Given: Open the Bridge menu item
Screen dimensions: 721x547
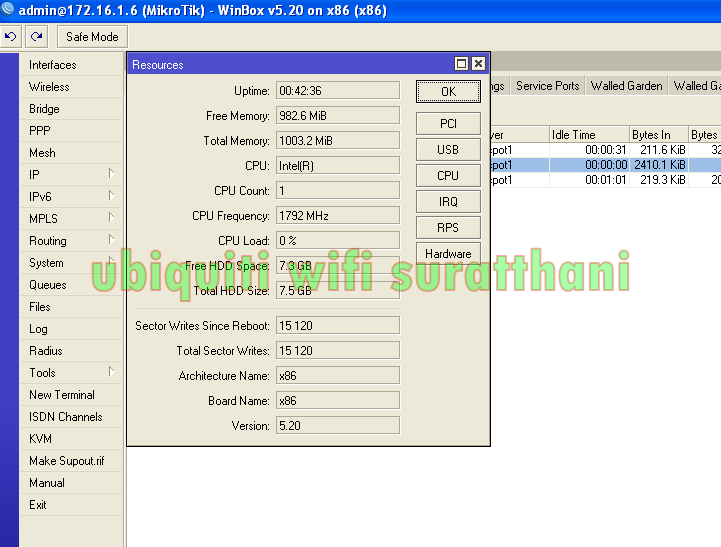Looking at the screenshot, I should (71, 109).
